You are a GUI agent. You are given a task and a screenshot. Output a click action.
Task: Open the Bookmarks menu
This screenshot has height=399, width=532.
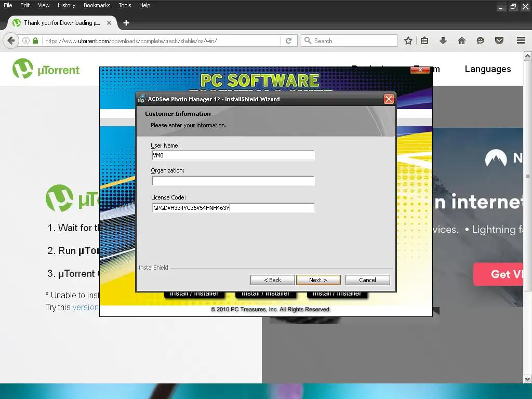tap(97, 5)
